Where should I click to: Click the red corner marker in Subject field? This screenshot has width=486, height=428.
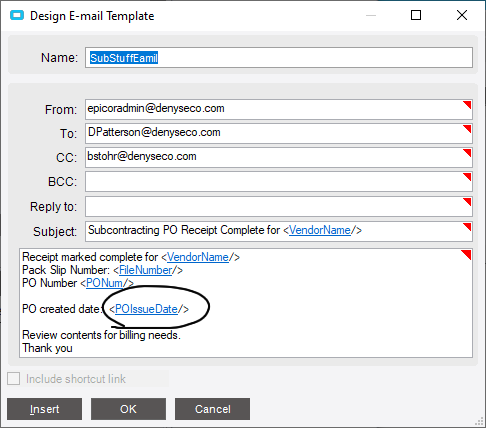pos(468,227)
